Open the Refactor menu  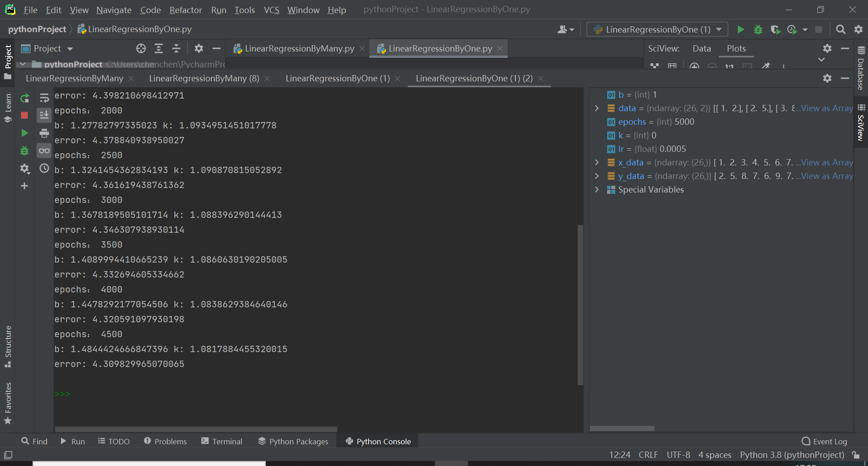[185, 10]
